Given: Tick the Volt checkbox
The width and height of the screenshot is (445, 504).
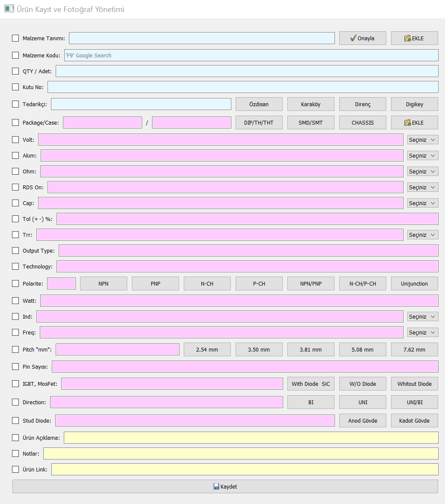Looking at the screenshot, I should coord(15,140).
